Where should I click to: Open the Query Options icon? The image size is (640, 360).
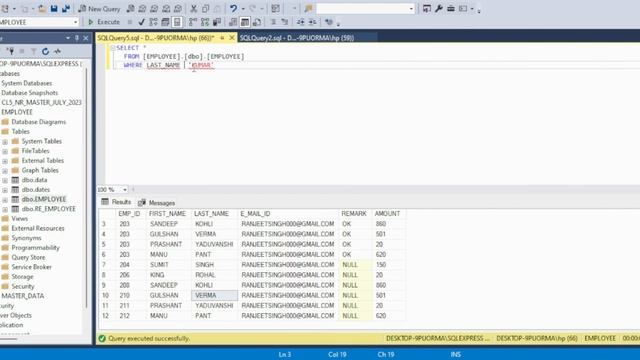click(165, 22)
